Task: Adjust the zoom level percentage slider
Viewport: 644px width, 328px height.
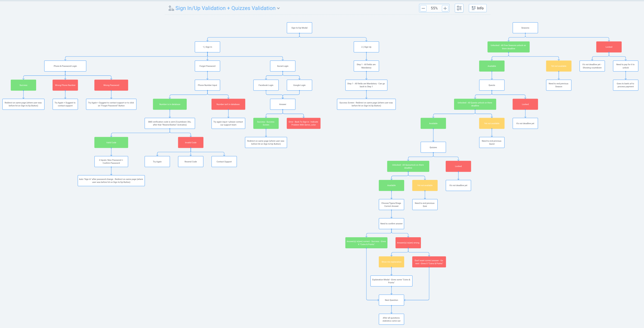Action: tap(434, 8)
